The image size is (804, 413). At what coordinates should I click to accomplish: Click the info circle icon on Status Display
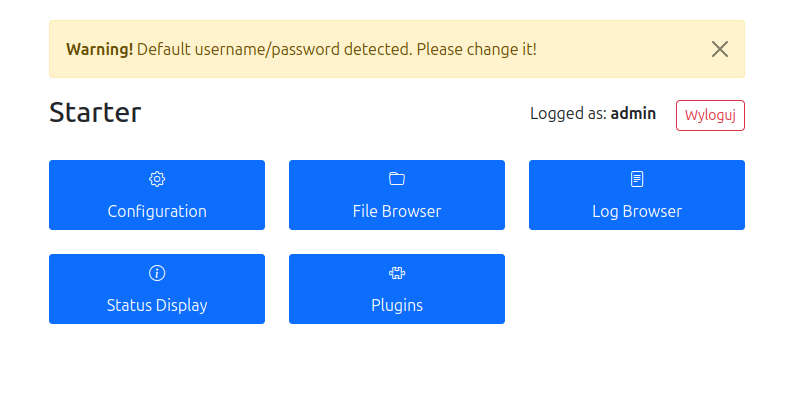point(157,273)
